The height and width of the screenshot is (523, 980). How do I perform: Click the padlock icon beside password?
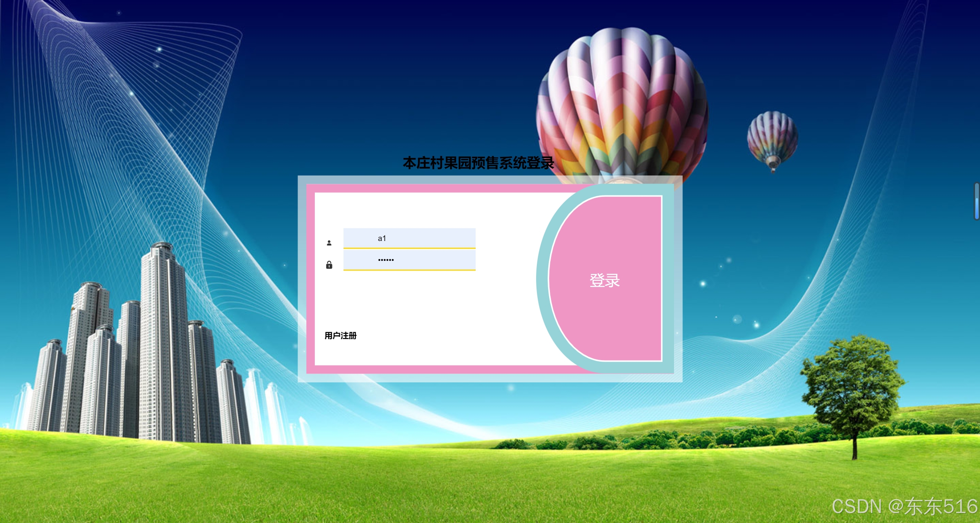click(x=329, y=265)
